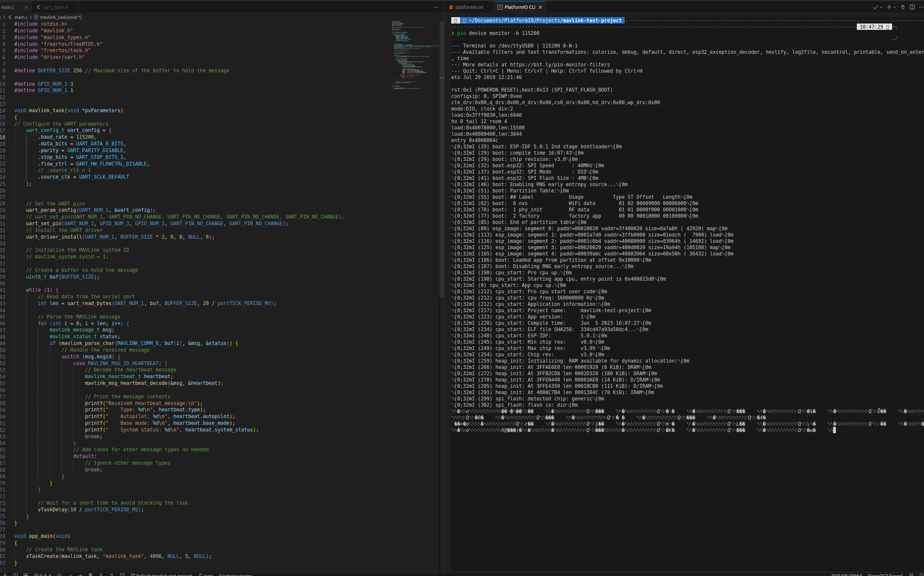Image resolution: width=924 pixels, height=576 pixels.
Task: Click the '#define BUFFER_SIZE 256' line
Action: click(122, 71)
